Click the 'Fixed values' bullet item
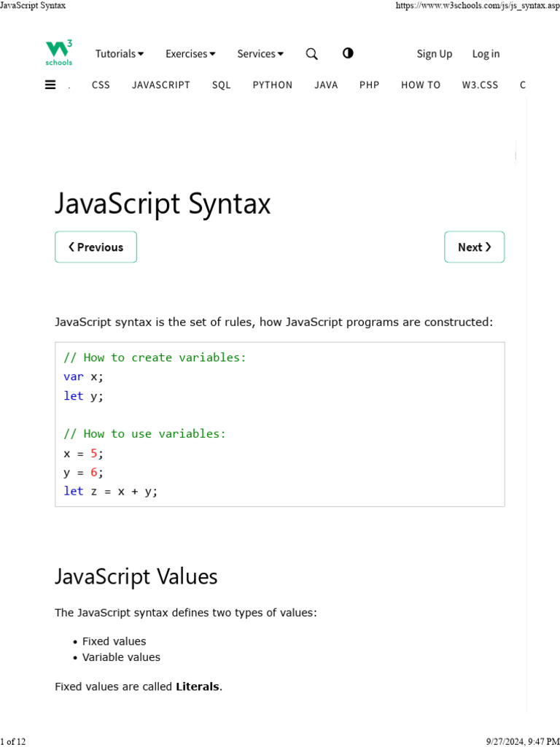This screenshot has height=747, width=560. 114,641
